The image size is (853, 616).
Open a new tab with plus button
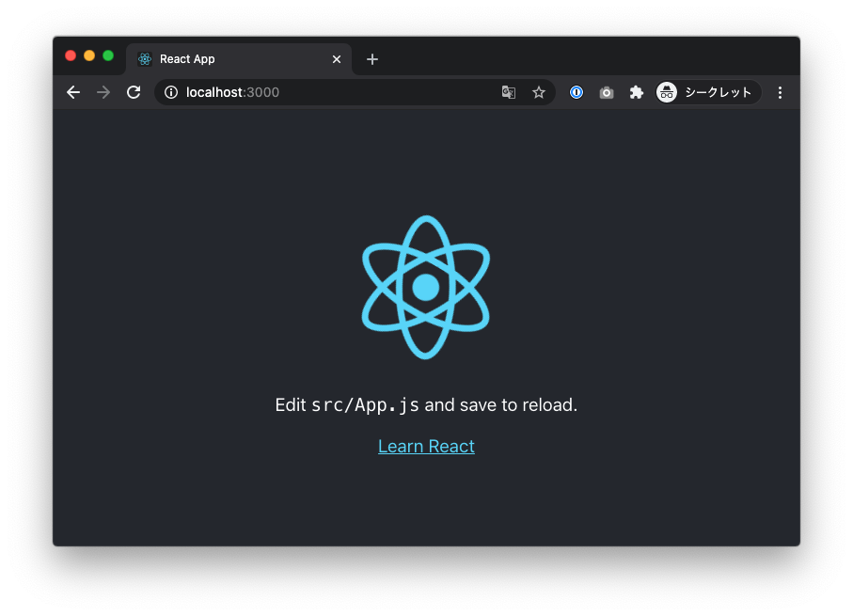pos(372,59)
